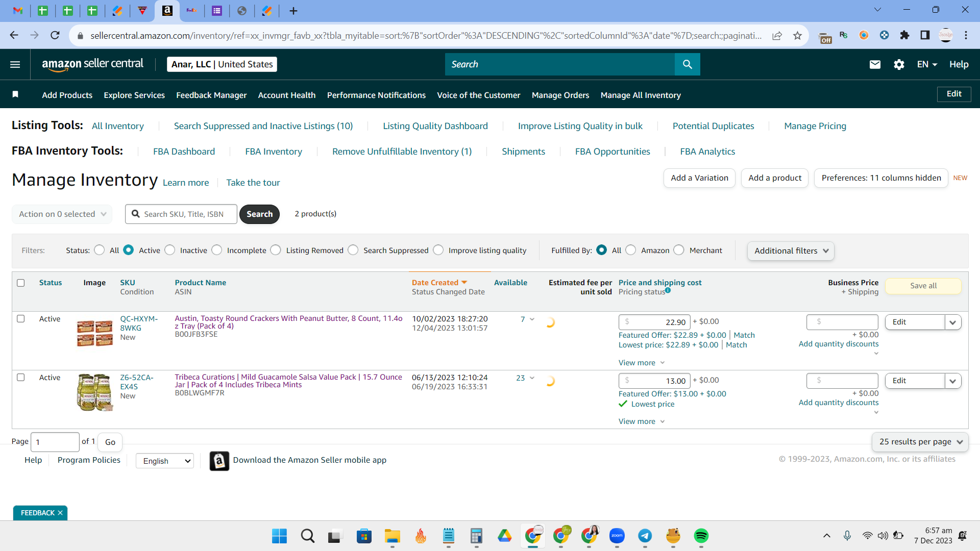Click the share page icon in address bar
This screenshot has height=551, width=980.
coord(777,35)
